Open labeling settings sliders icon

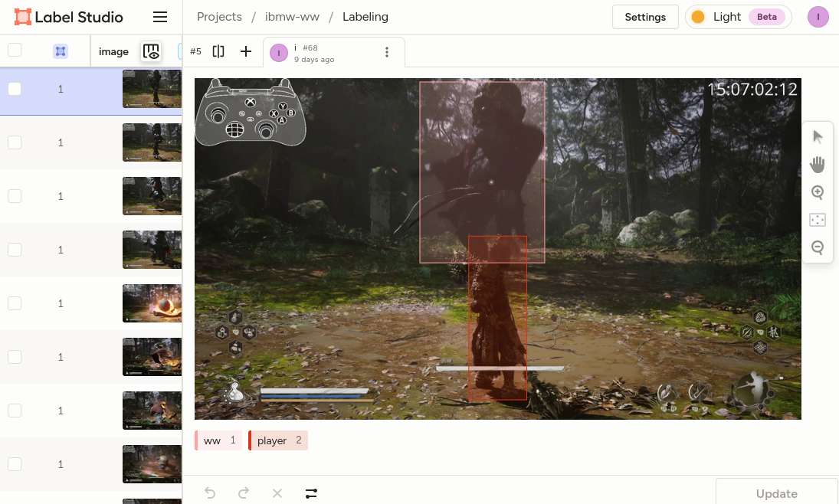click(x=311, y=493)
